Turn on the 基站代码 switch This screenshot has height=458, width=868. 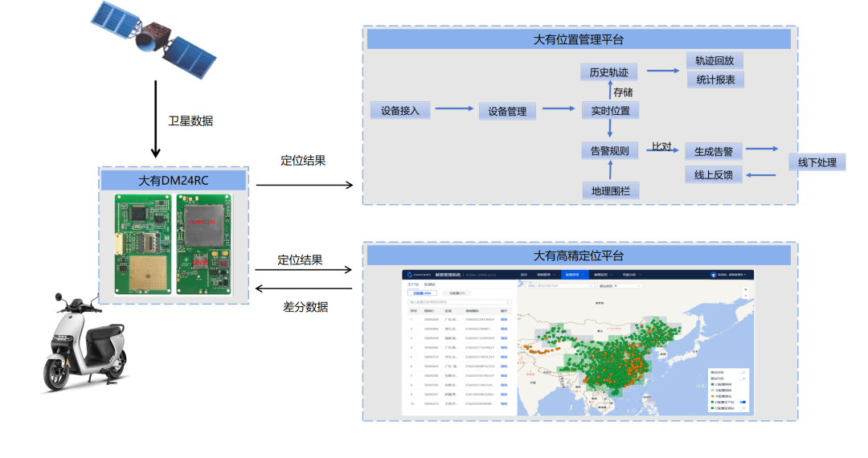[x=743, y=379]
